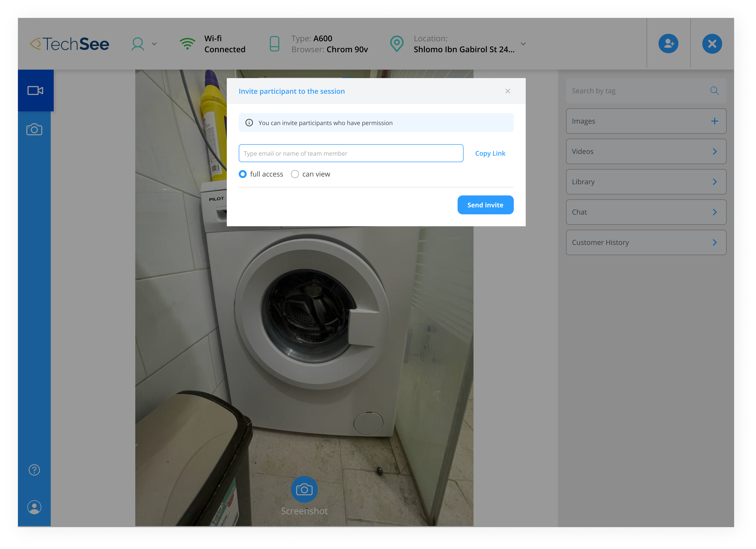Viewport: 756px width, 549px height.
Task: Open the Library section
Action: [646, 182]
